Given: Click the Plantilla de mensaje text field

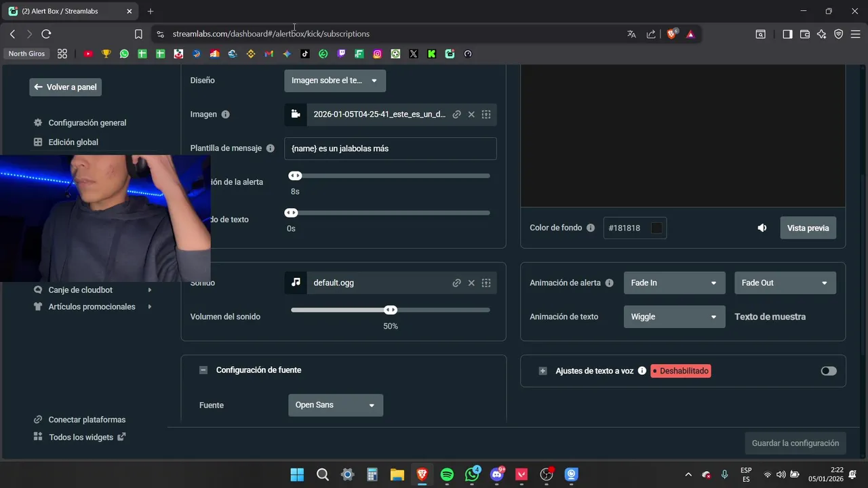Looking at the screenshot, I should pyautogui.click(x=390, y=148).
